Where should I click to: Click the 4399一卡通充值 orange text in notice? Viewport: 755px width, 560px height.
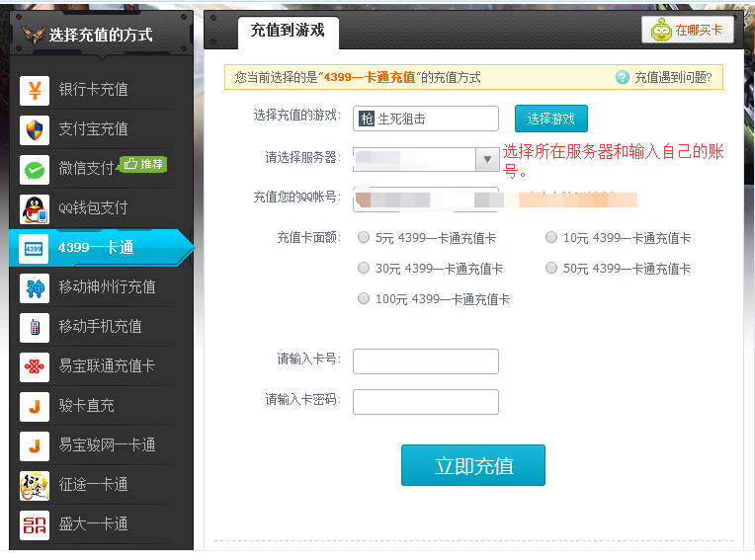click(370, 77)
